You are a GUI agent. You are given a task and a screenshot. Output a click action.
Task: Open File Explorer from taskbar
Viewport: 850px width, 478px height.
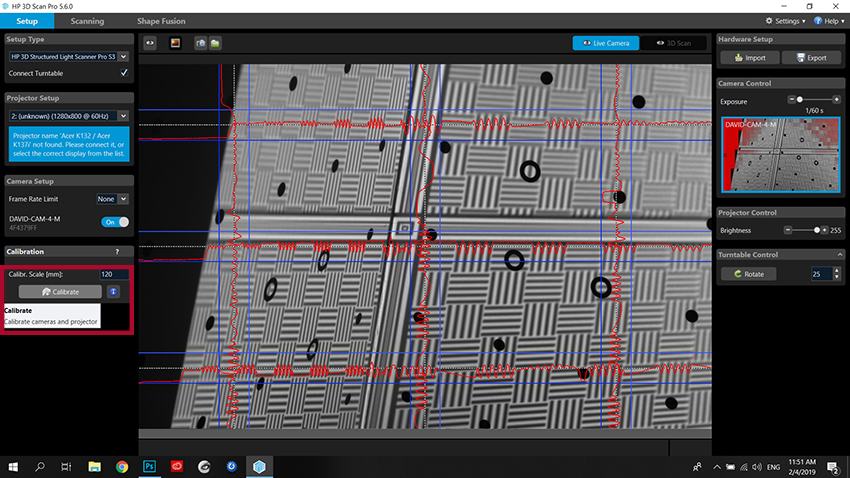coord(94,467)
